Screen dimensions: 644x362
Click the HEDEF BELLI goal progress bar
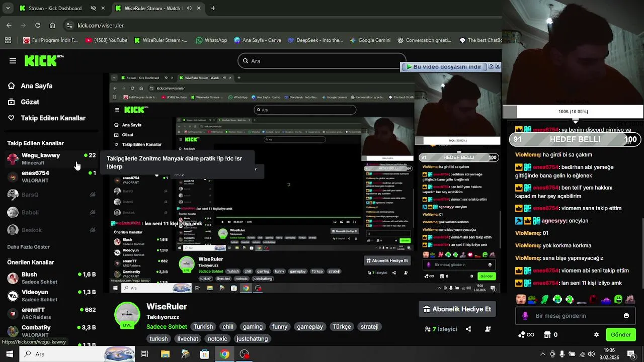[x=575, y=139]
